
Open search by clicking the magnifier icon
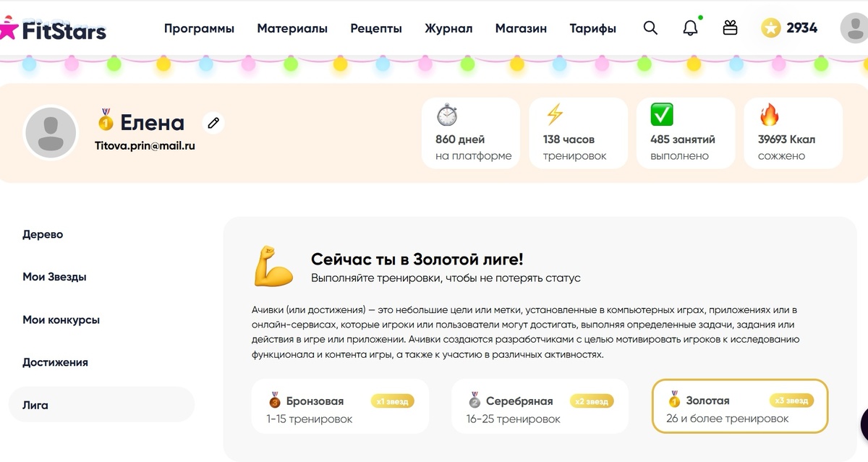[x=650, y=27]
